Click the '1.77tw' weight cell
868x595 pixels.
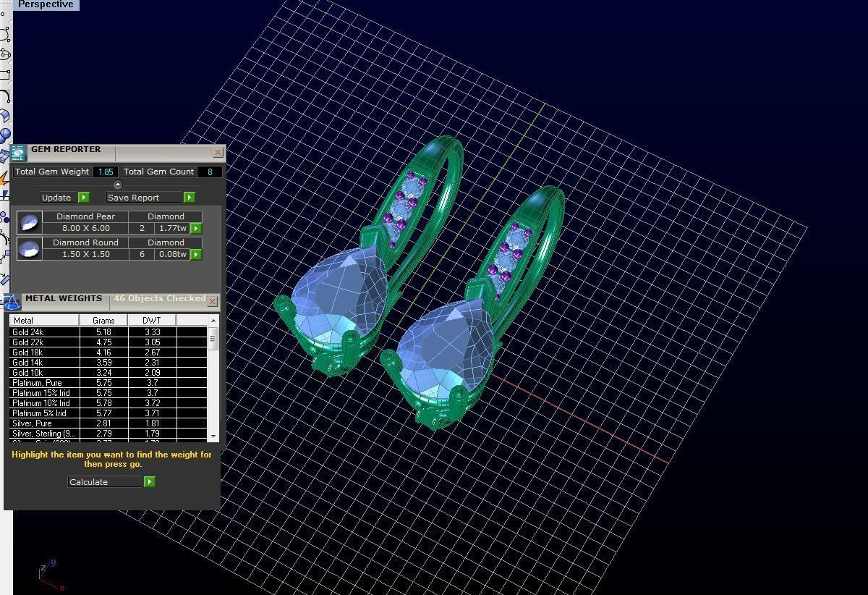pyautogui.click(x=172, y=228)
